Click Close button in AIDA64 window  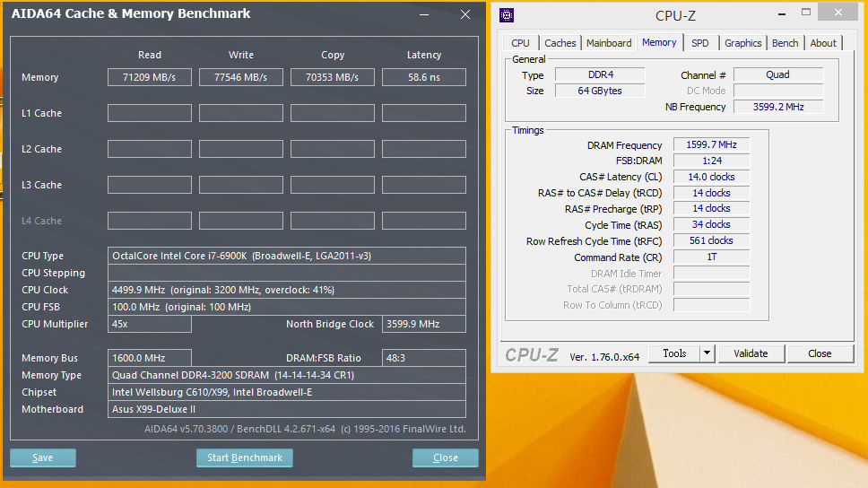[x=446, y=457]
